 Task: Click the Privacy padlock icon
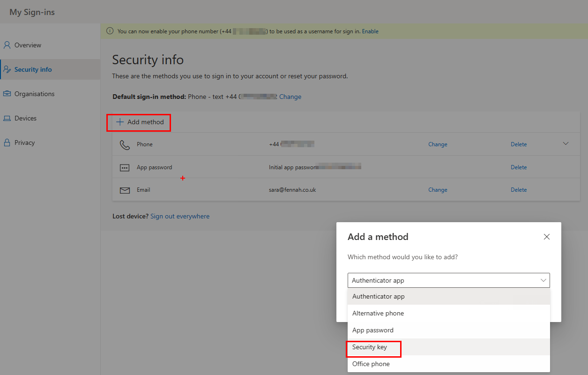(7, 142)
